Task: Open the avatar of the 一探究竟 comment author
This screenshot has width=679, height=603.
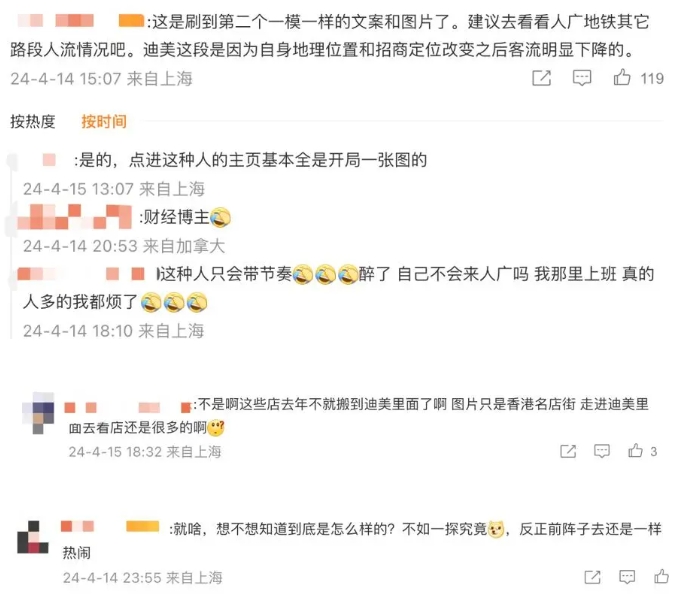Action: pos(33,537)
